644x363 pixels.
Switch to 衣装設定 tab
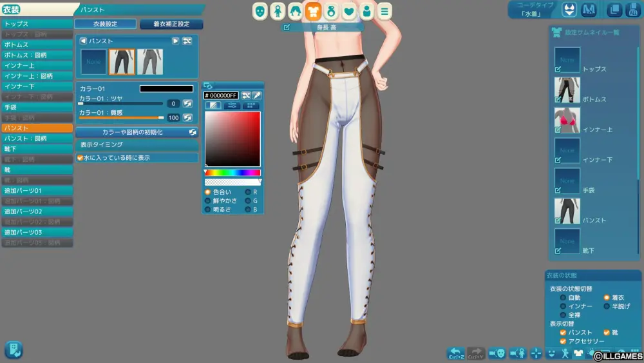(x=105, y=24)
